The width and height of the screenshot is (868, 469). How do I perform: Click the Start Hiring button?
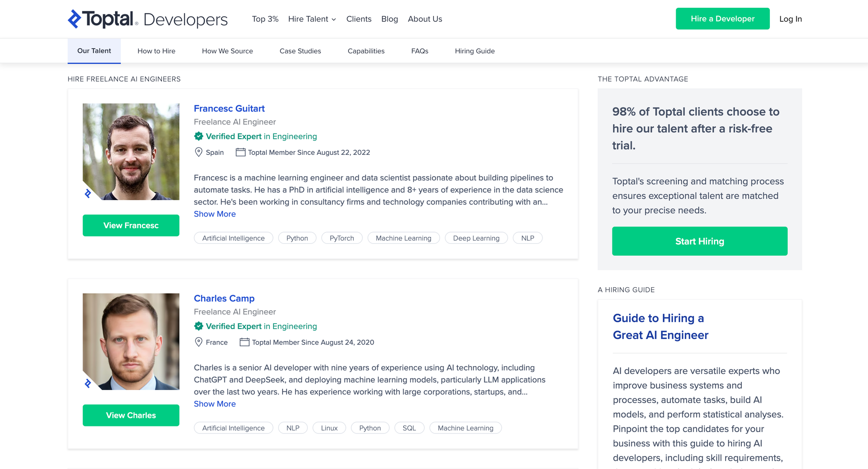tap(700, 241)
